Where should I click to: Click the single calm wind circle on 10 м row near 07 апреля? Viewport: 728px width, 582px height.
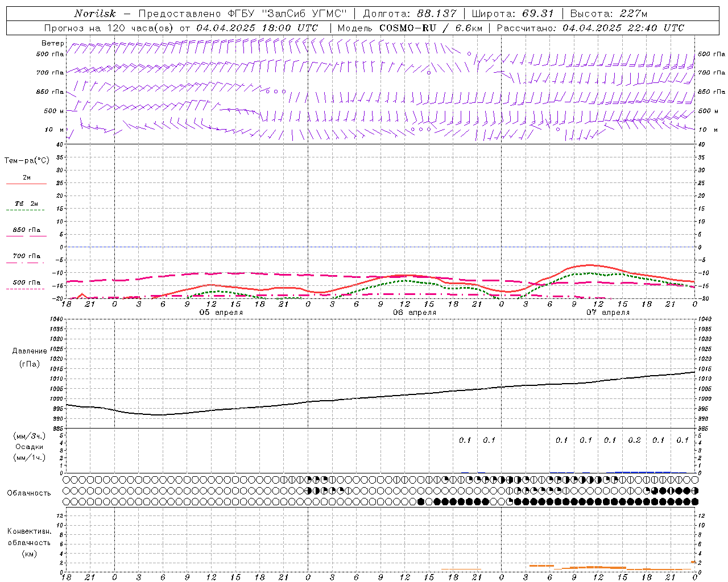558,130
